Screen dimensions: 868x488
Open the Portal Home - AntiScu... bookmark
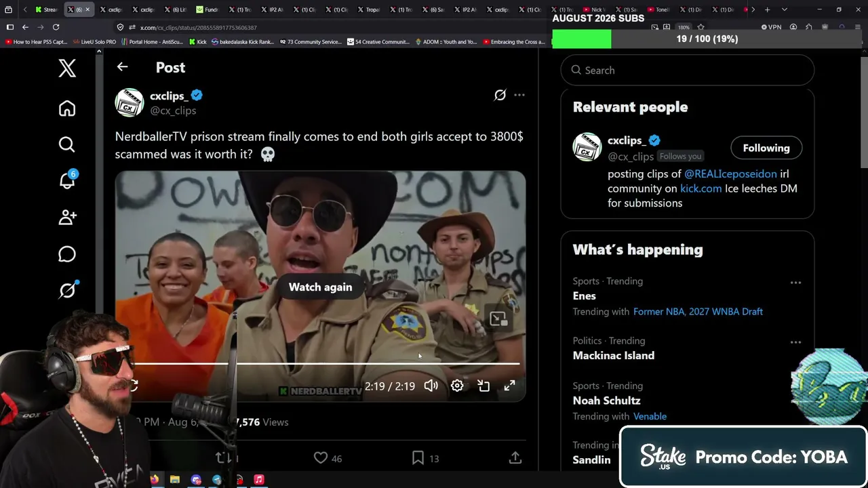point(152,42)
